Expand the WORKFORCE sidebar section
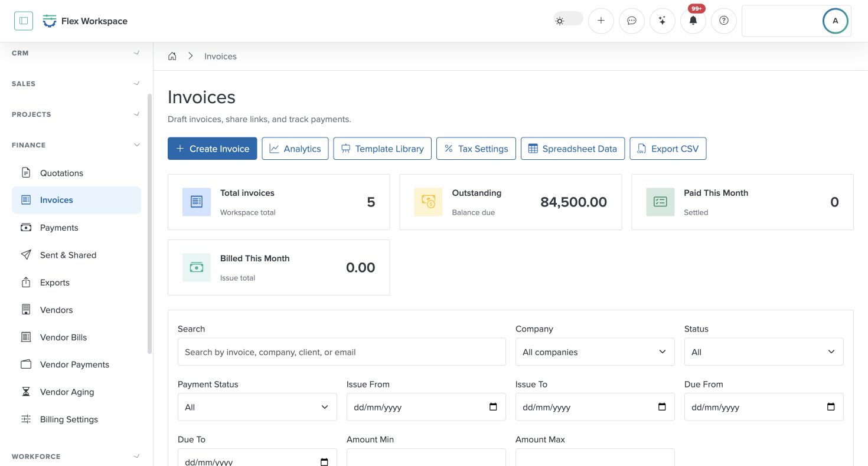Viewport: 868px width, 466px height. 76,457
